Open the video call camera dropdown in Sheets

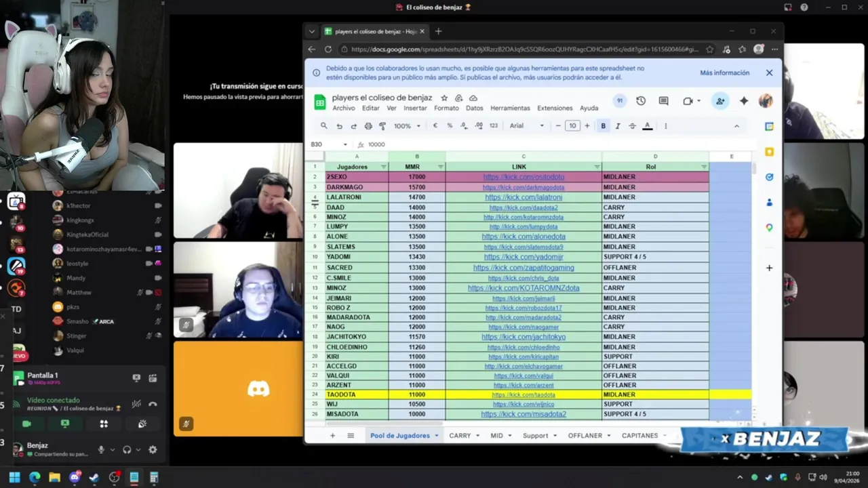click(691, 101)
